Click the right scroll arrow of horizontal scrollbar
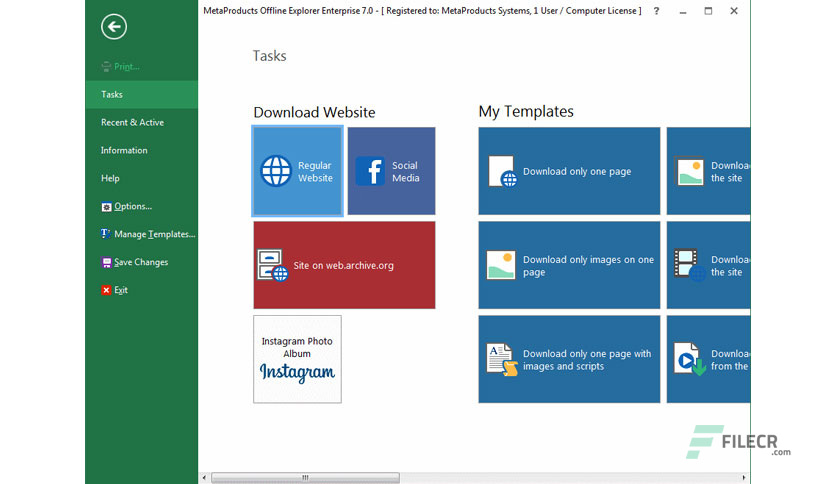Screen dimensions: 836x484 click(x=744, y=478)
